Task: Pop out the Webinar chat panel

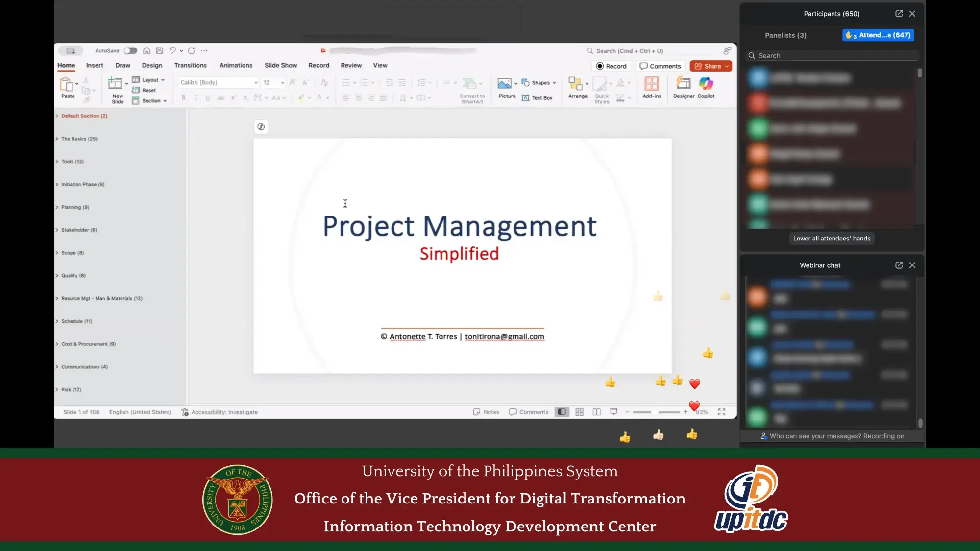Action: click(x=899, y=265)
